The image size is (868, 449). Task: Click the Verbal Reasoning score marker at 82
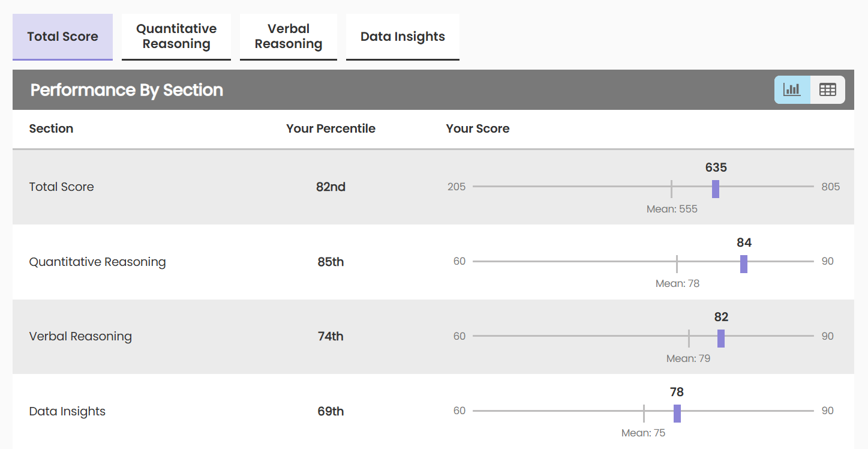(721, 338)
